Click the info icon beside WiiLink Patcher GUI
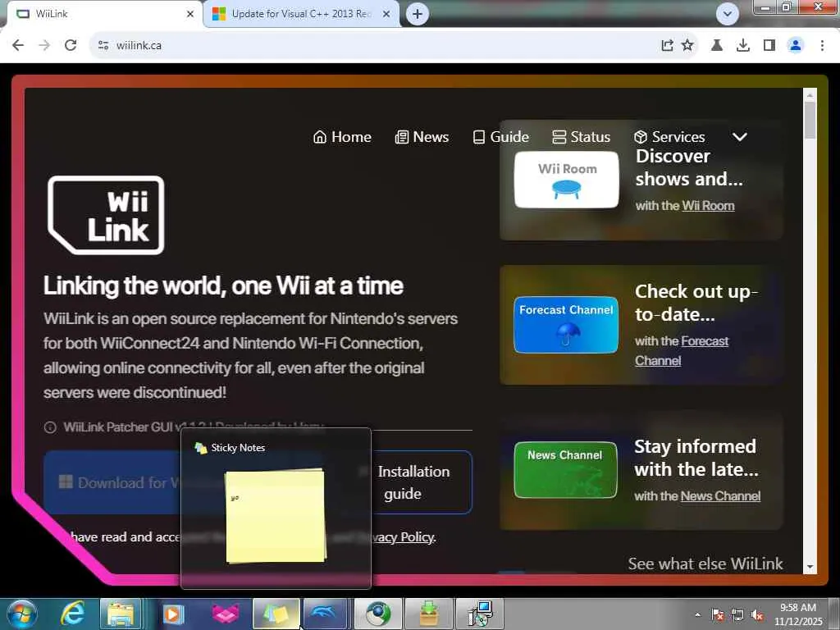Screen dimensions: 840x630 point(50,427)
